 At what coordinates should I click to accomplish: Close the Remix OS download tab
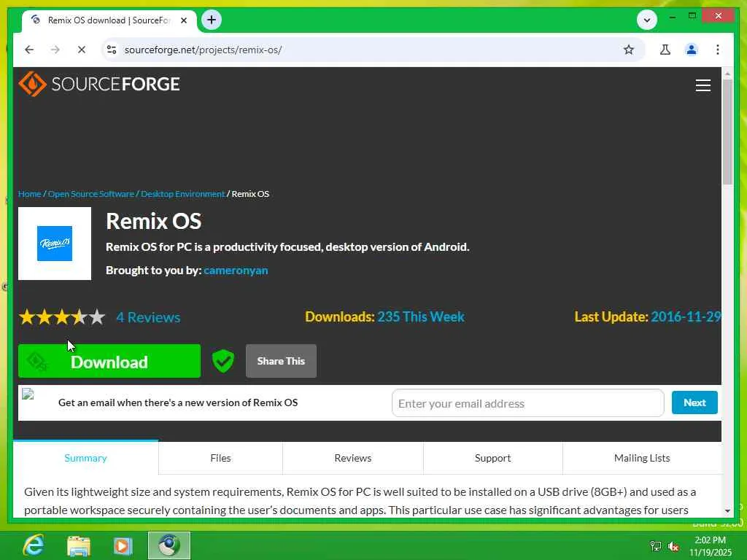[x=184, y=20]
